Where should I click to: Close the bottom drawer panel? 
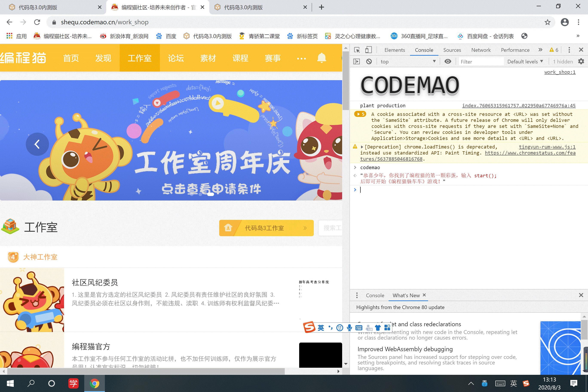pyautogui.click(x=581, y=295)
